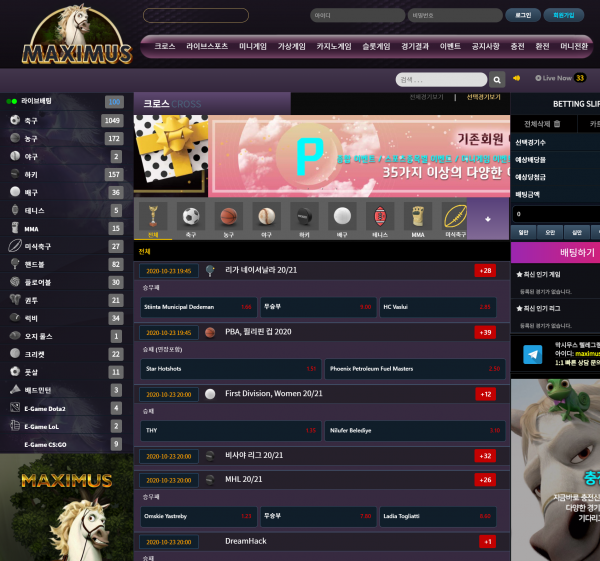Open the 경기결과 menu item

pyautogui.click(x=415, y=46)
